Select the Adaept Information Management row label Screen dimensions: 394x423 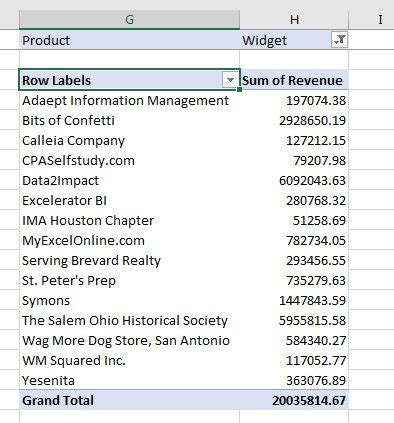click(129, 100)
